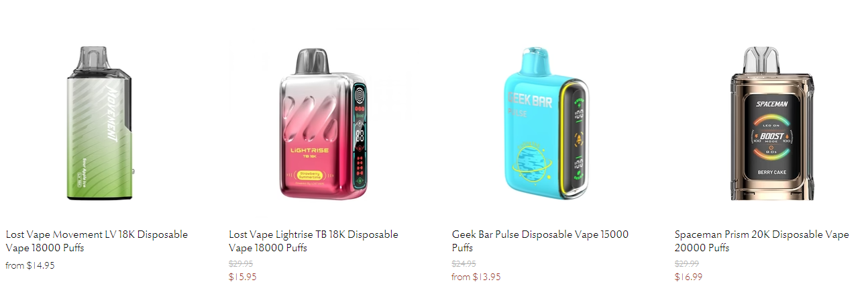Click the BOOST display on the Spaceman device

click(771, 136)
